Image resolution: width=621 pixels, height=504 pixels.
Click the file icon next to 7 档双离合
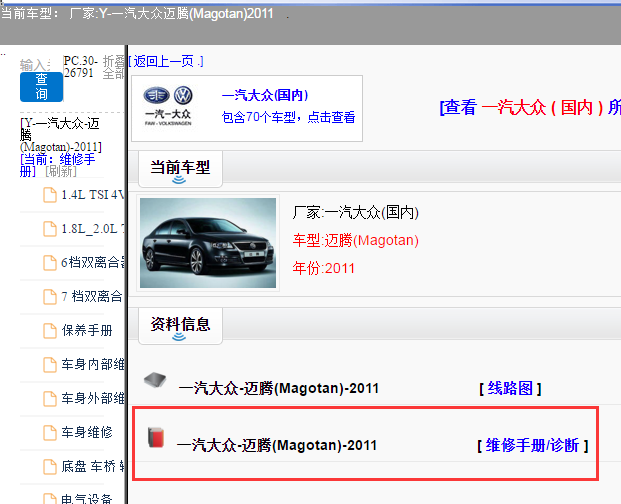[x=50, y=297]
